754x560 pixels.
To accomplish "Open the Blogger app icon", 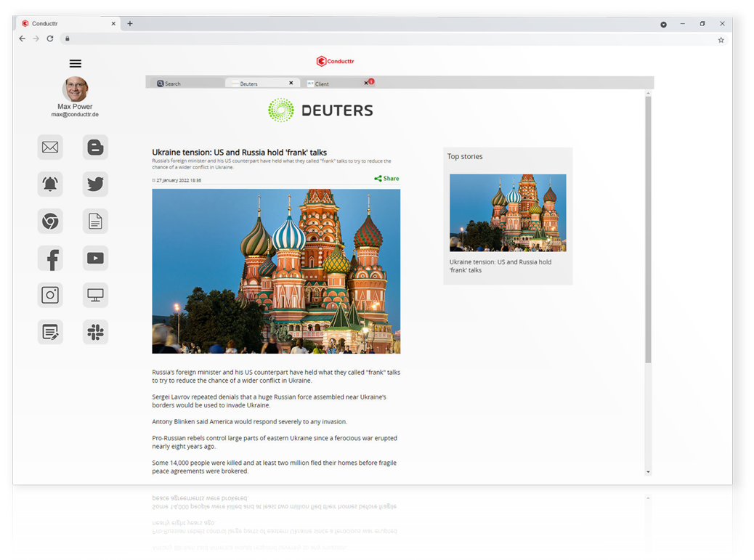I will pos(95,147).
